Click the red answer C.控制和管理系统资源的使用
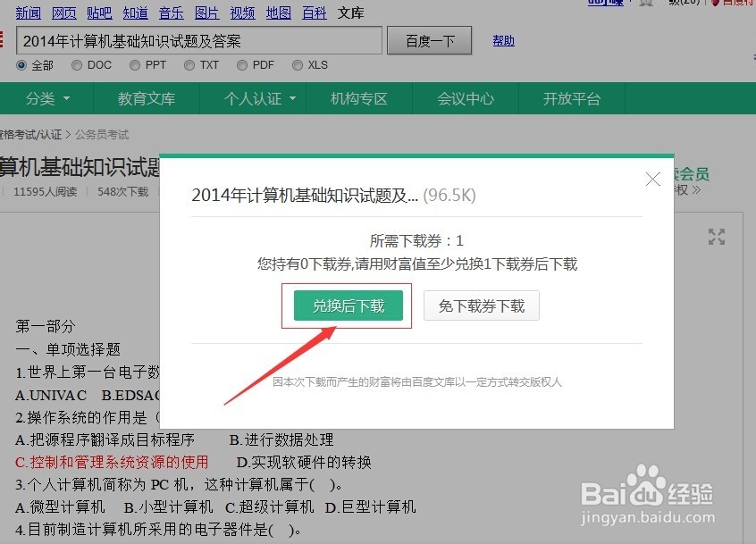756x544 pixels. click(112, 463)
